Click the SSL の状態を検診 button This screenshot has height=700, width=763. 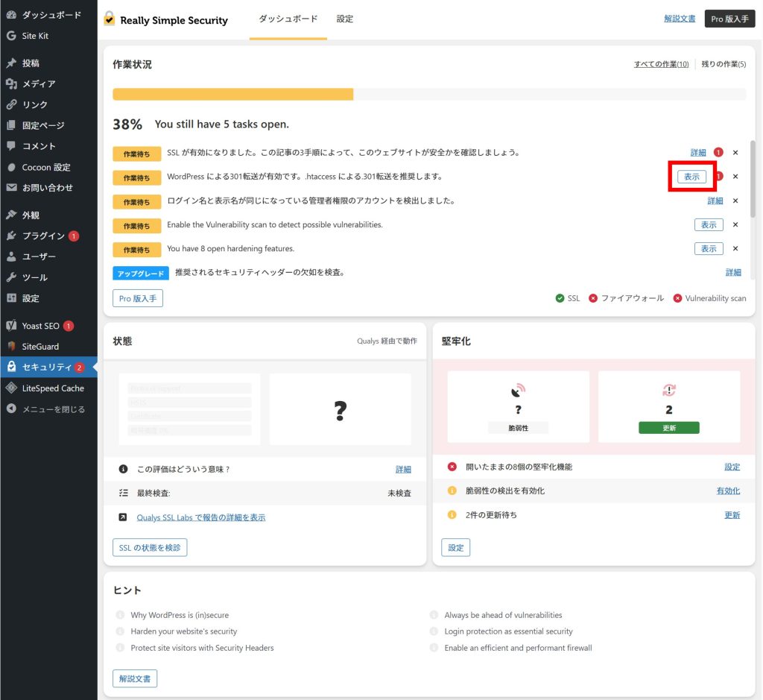click(x=150, y=548)
